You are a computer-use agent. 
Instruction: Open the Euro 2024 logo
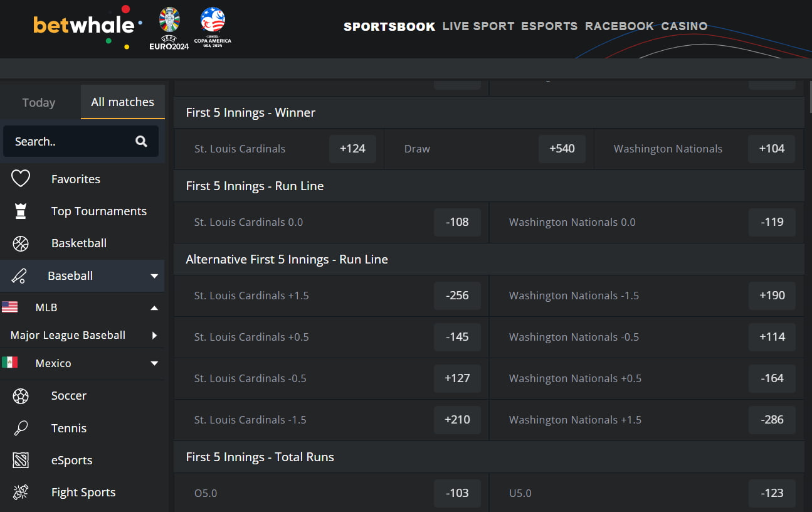pyautogui.click(x=169, y=28)
